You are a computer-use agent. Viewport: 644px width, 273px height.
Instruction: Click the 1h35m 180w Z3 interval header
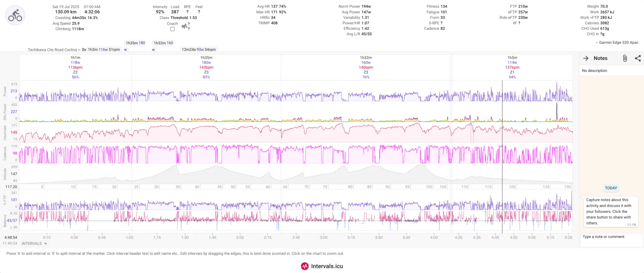[206, 67]
